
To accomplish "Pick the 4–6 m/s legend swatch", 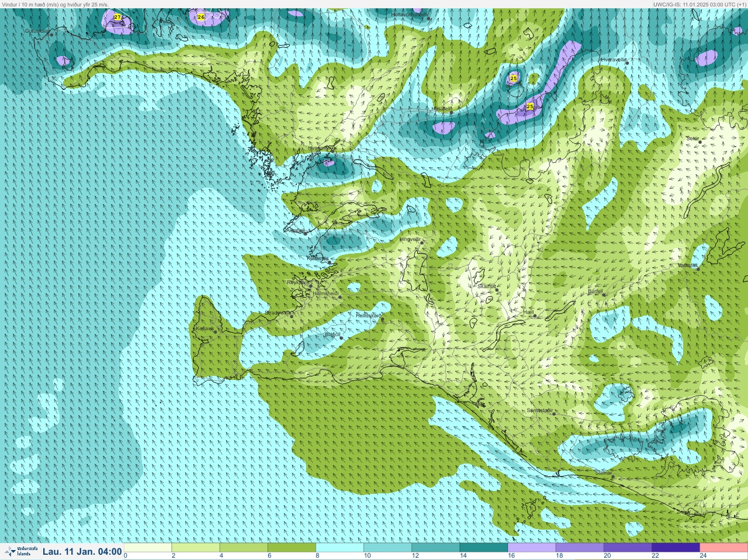I will [244, 548].
